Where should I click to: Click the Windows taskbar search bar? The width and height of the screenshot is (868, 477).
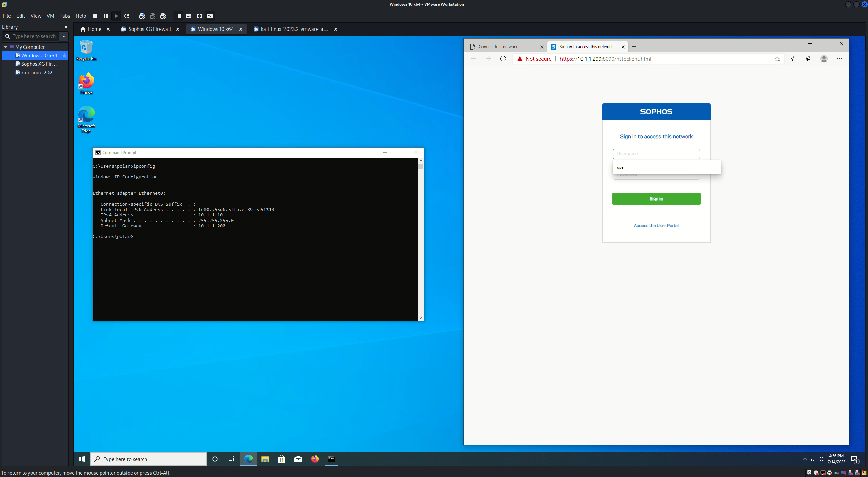[149, 459]
